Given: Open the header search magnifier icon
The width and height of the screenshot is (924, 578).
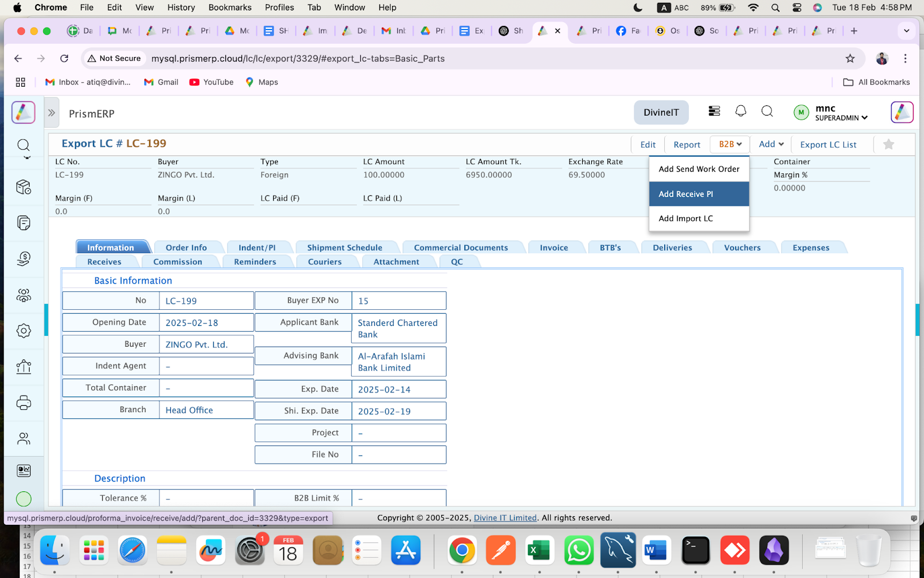Looking at the screenshot, I should point(767,111).
